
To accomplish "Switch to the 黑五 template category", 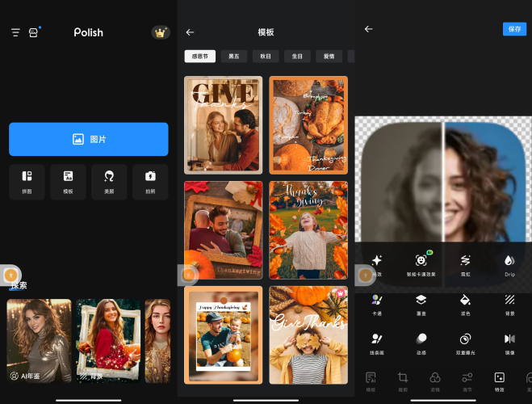I will [233, 57].
